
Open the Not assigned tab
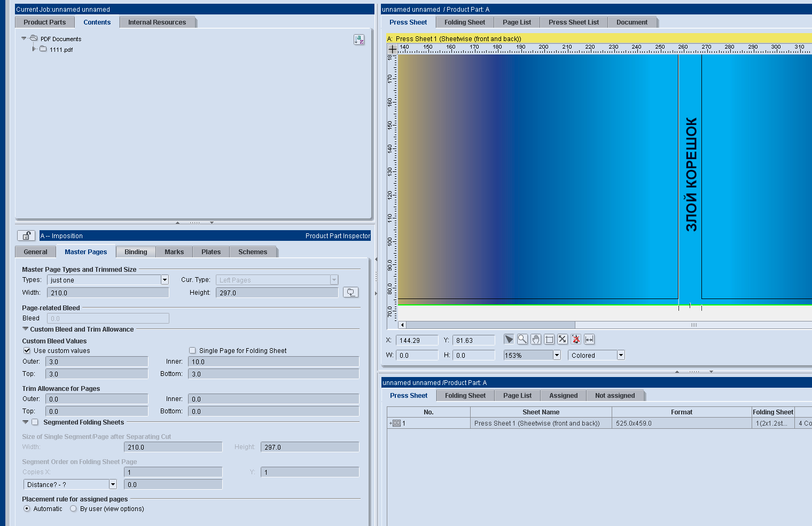click(615, 396)
